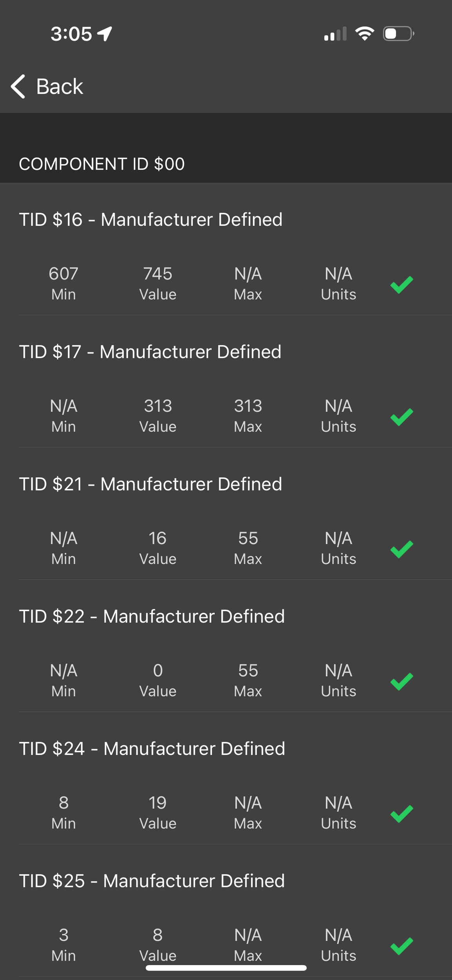The height and width of the screenshot is (980, 452).
Task: Tap the green checkmark for TID $21
Action: pyautogui.click(x=402, y=549)
